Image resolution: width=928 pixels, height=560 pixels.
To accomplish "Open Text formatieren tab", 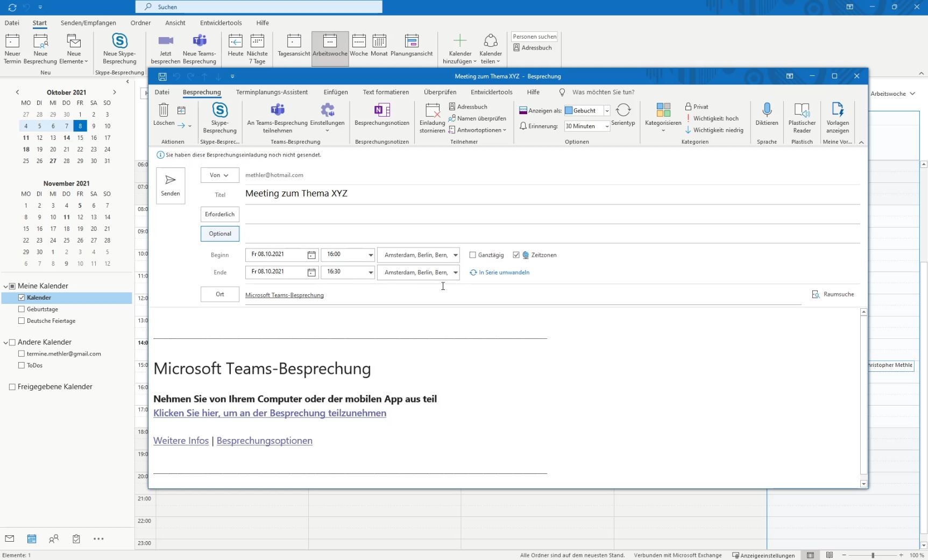I will pos(386,92).
